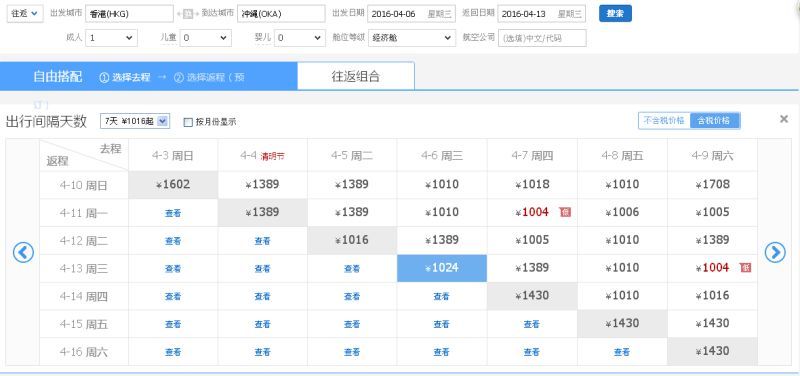800x376 pixels.
Task: Click view link for 4-7 and 4-15
Action: point(532,324)
